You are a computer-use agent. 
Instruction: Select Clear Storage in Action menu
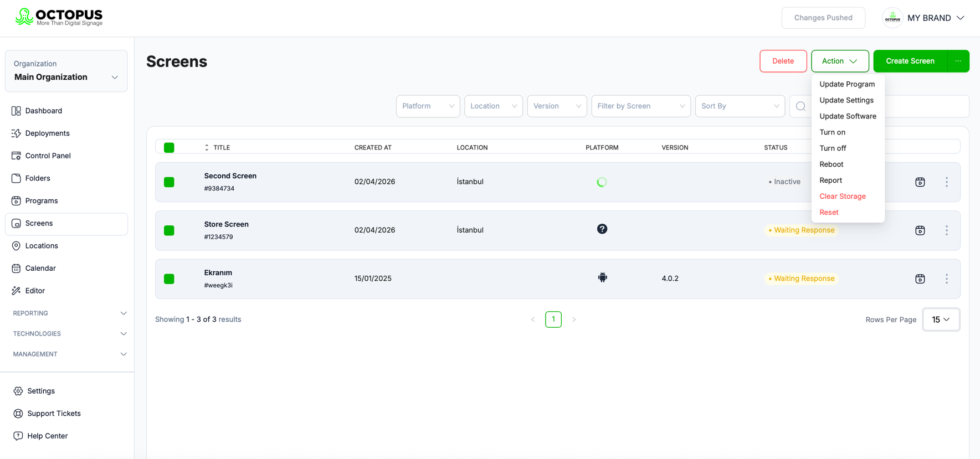click(x=842, y=197)
